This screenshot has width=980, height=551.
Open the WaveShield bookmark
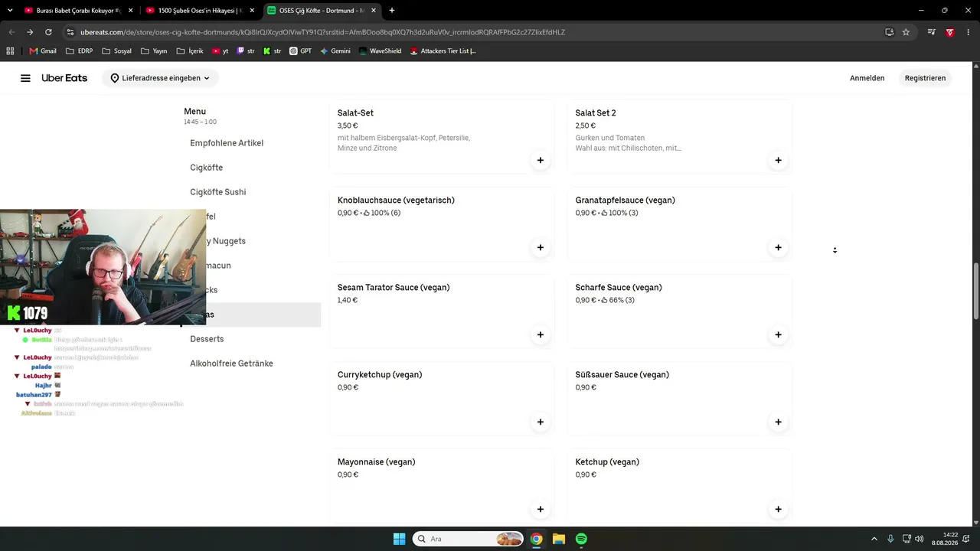(380, 51)
